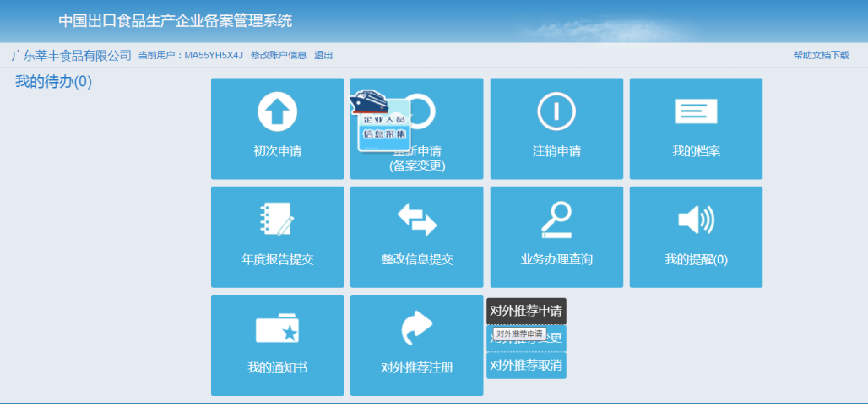
Task: Click the company name 广东莘丰食品有限公司
Action: click(72, 56)
